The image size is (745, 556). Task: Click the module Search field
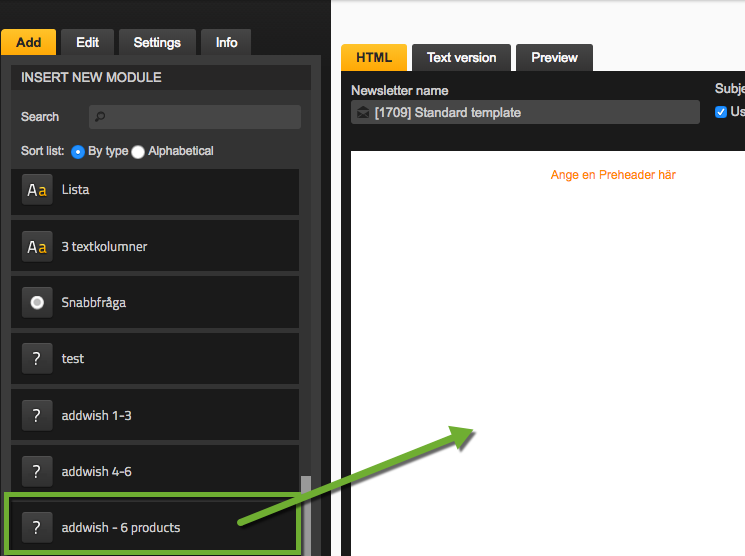[x=195, y=117]
